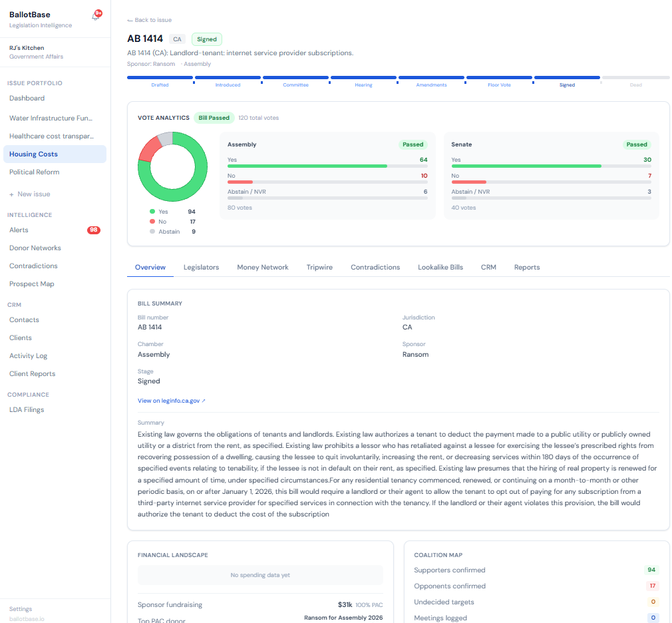The height and width of the screenshot is (623, 672).
Task: Select the Tripwire tab
Action: click(319, 267)
